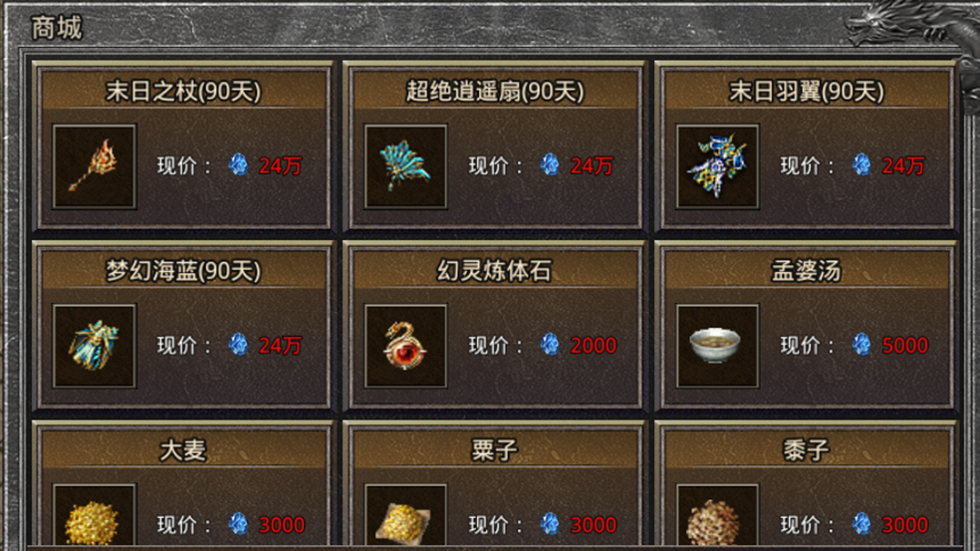Select the 梦幻海蓝 outfit icon
980x551 pixels.
(x=95, y=346)
